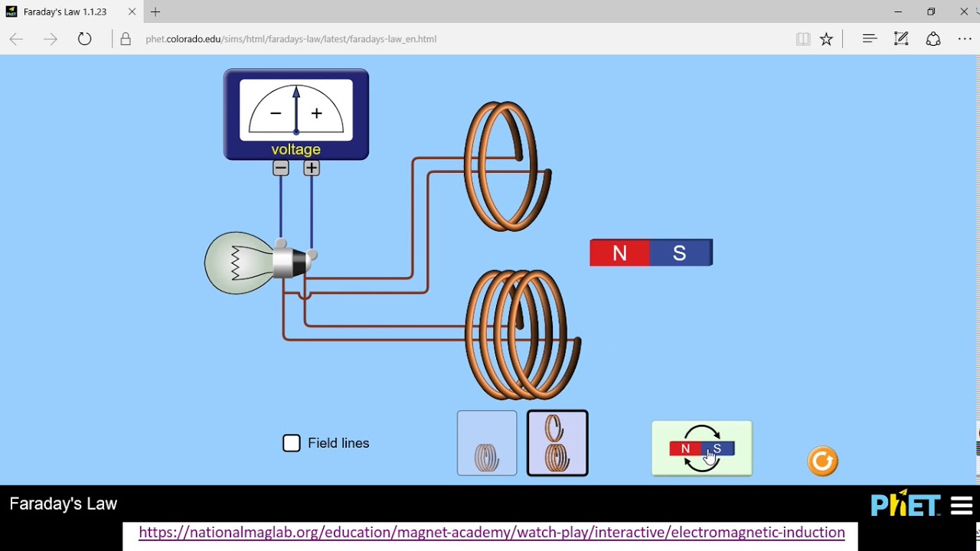Click the voltage label on the voltmeter
980x551 pixels.
click(x=296, y=149)
